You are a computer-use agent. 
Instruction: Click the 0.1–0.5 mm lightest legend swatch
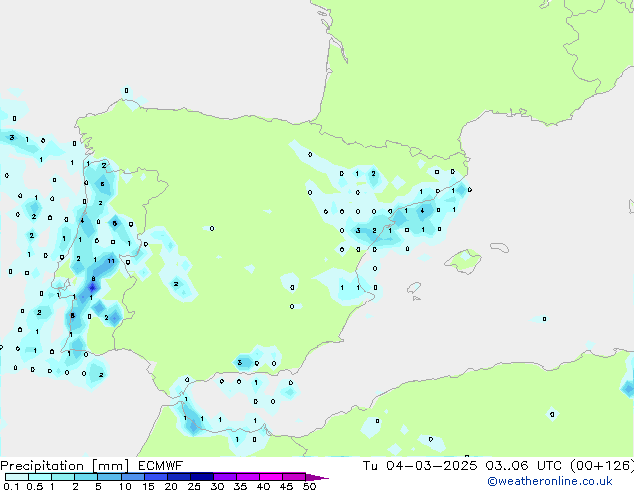(17, 477)
